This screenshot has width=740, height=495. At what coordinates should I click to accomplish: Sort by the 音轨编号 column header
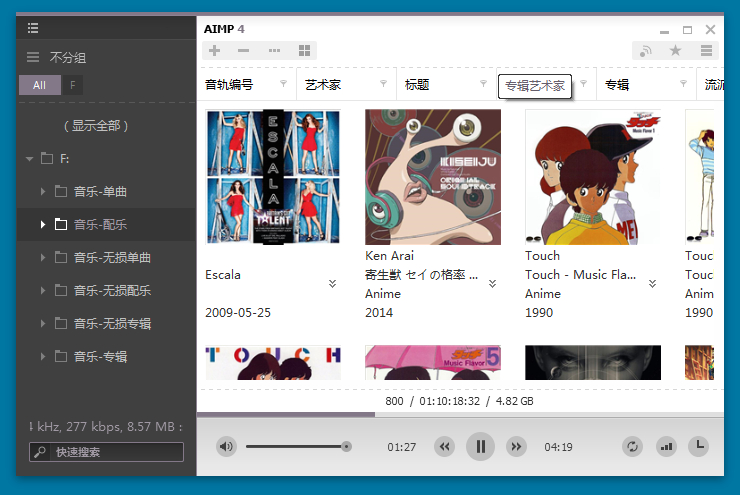[229, 85]
